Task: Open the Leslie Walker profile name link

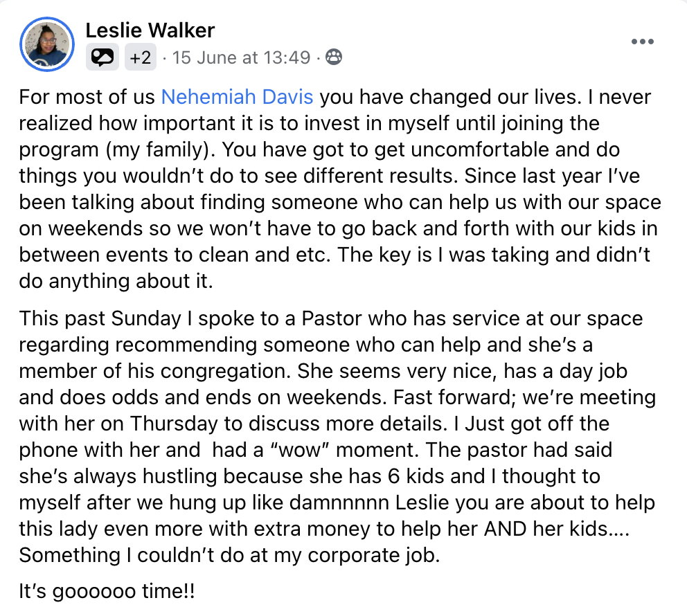Action: (x=150, y=30)
